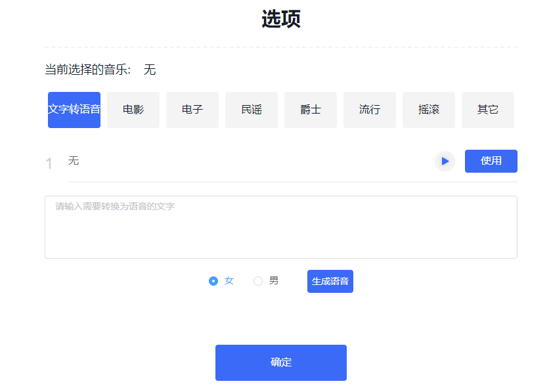This screenshot has height=392, width=551.
Task: Click the blue play triangle icon
Action: 445,161
